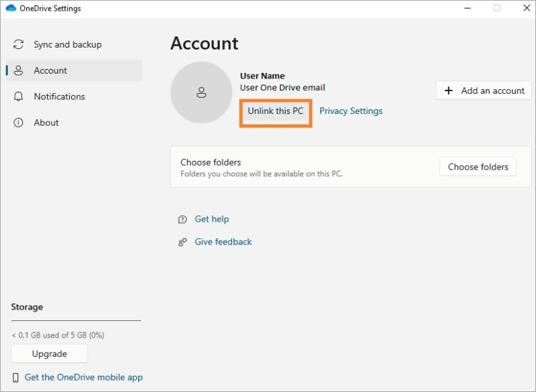This screenshot has width=536, height=392.
Task: Click the About info circle icon
Action: coord(18,123)
